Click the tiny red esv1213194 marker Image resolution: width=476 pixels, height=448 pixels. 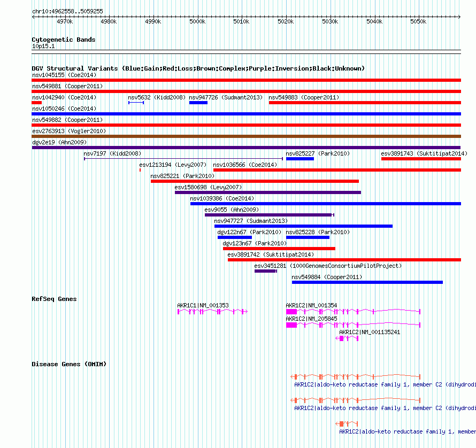(x=140, y=170)
